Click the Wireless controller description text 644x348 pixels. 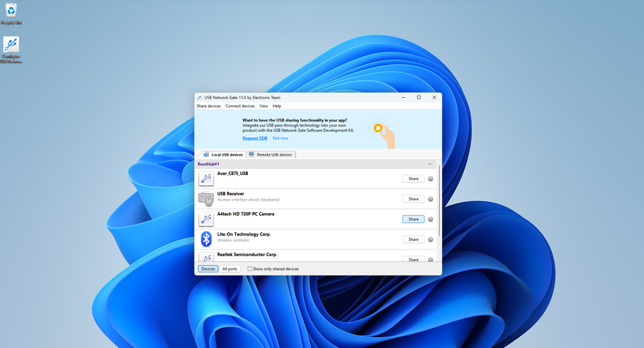tap(233, 240)
